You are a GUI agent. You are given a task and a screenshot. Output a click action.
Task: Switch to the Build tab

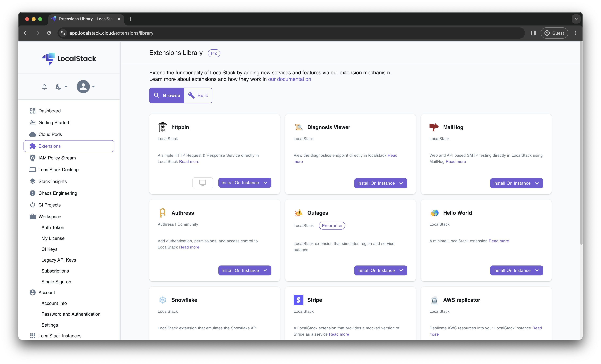198,95
